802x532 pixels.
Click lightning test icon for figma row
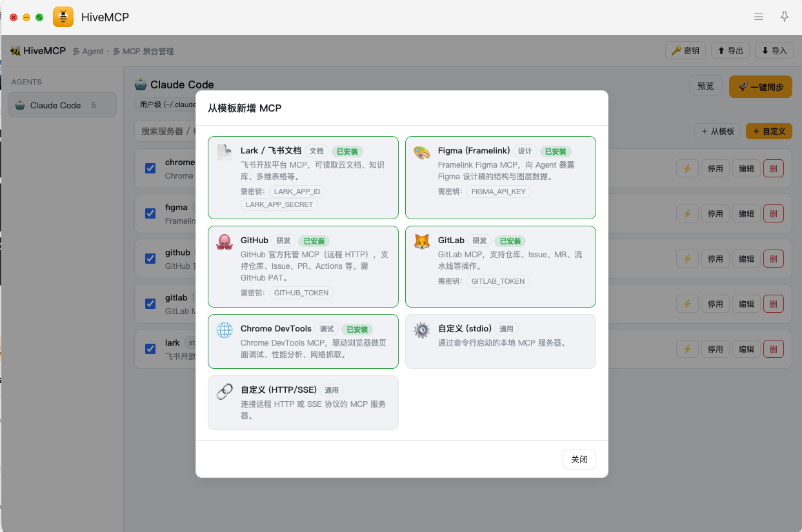[687, 213]
